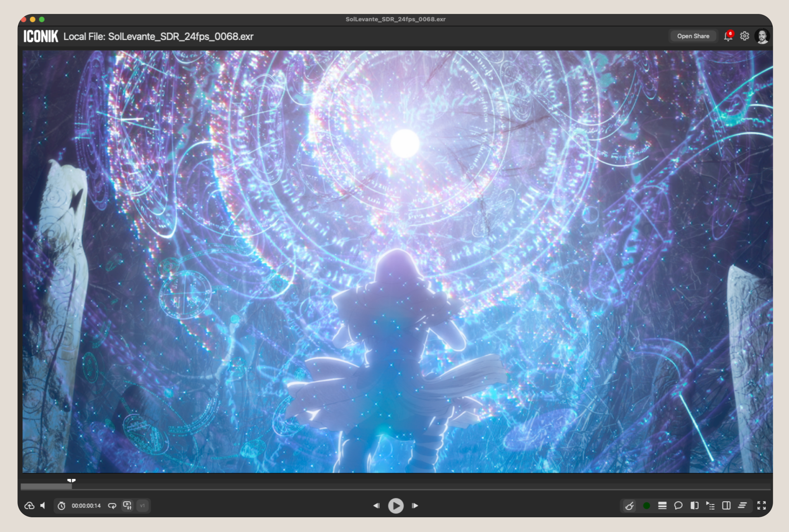Image resolution: width=789 pixels, height=532 pixels.
Task: Step forward one frame
Action: 415,506
